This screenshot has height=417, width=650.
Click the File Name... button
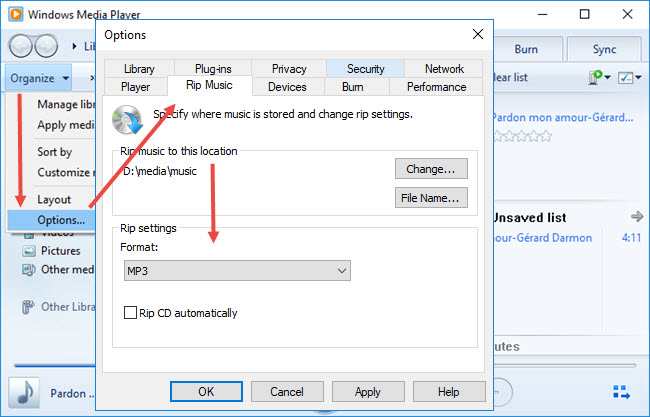pos(431,198)
